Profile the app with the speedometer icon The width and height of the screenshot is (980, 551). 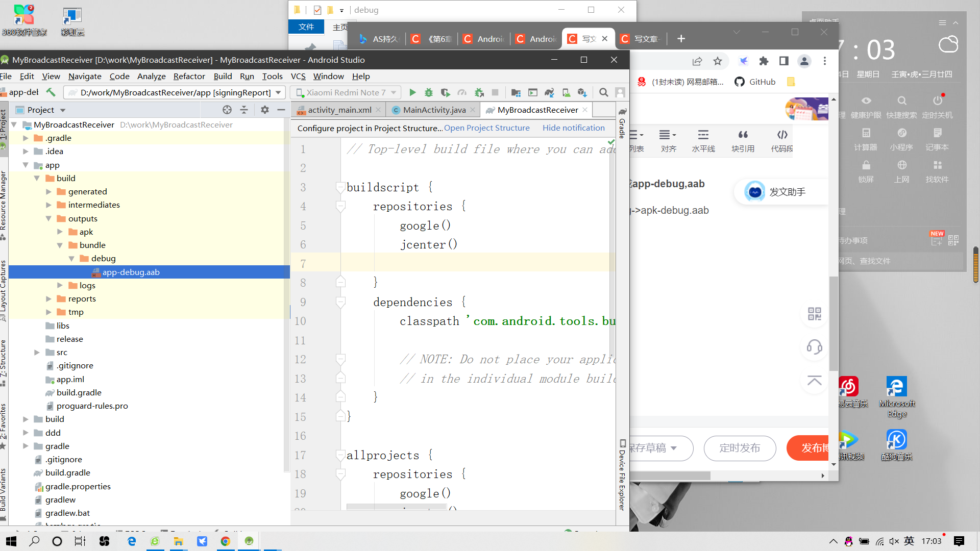tap(462, 92)
